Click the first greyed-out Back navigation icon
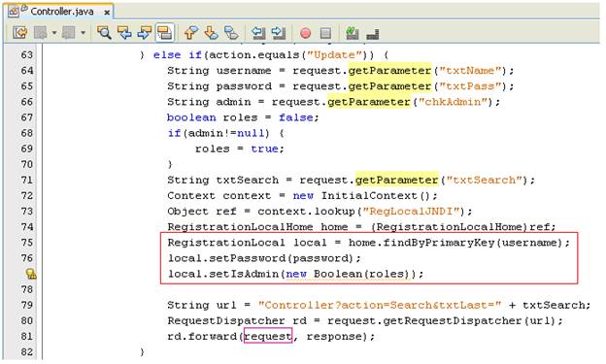Viewport: 606px width, 364px height. click(40, 33)
